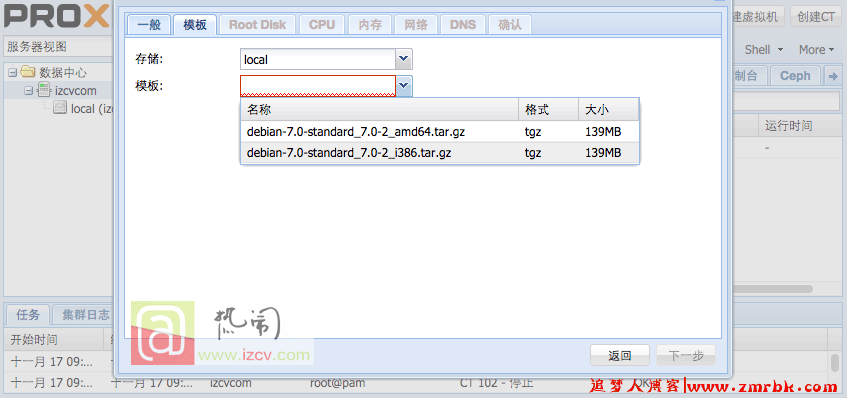This screenshot has height=398, width=847.
Task: Switch to the Ceph tab
Action: 795,76
